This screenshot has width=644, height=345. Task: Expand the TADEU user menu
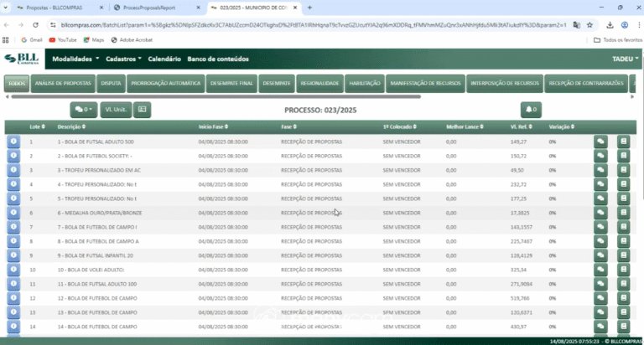[625, 59]
